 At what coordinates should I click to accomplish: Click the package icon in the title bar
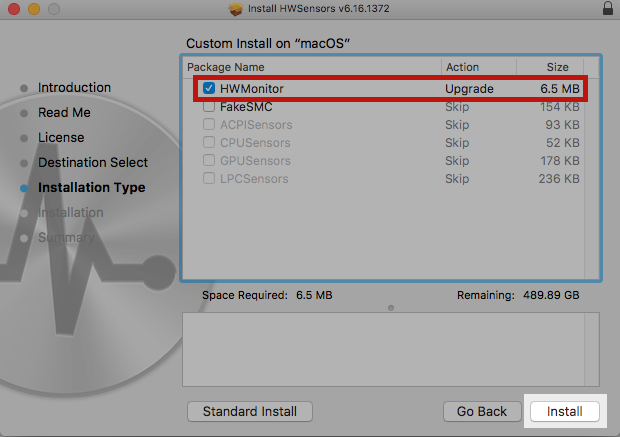pos(237,9)
